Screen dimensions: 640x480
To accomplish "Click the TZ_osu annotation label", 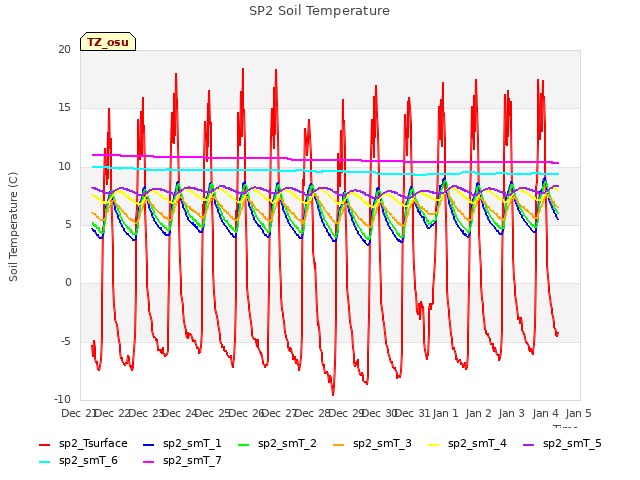I will (x=108, y=42).
